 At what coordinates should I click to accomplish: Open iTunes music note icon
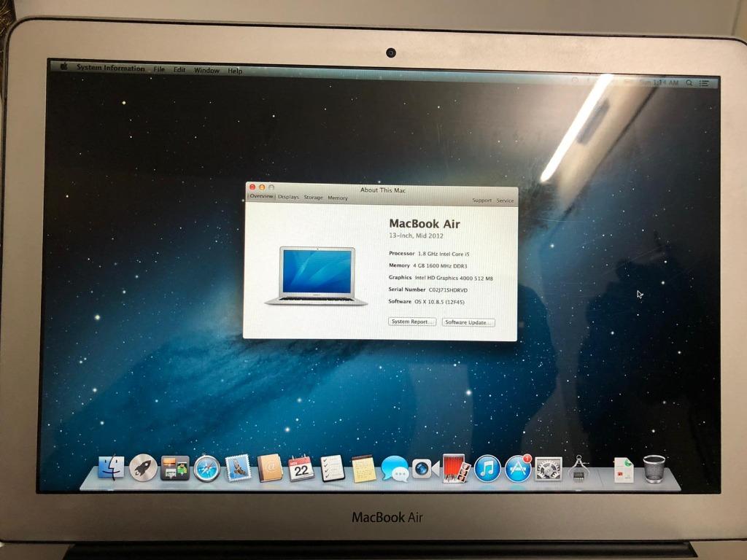pos(487,469)
